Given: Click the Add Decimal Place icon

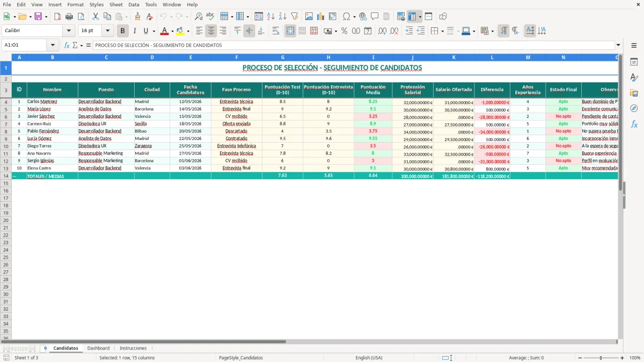Looking at the screenshot, I should (382, 31).
